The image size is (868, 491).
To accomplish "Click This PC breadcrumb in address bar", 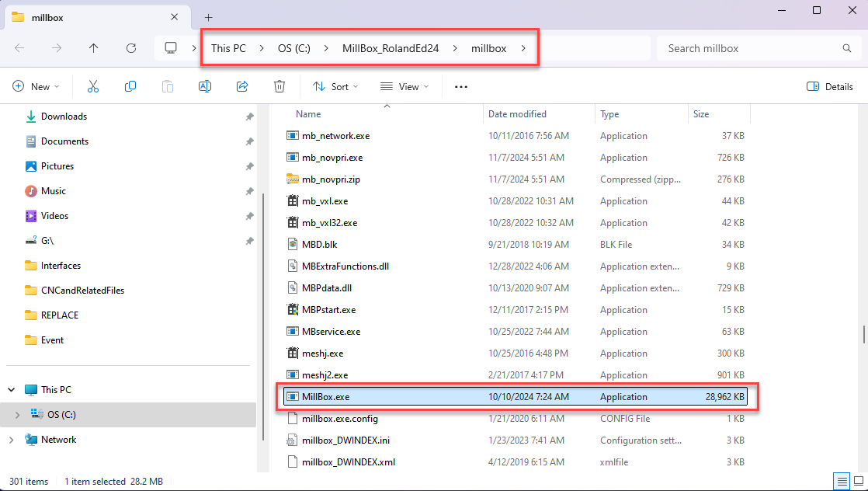I will pos(228,48).
